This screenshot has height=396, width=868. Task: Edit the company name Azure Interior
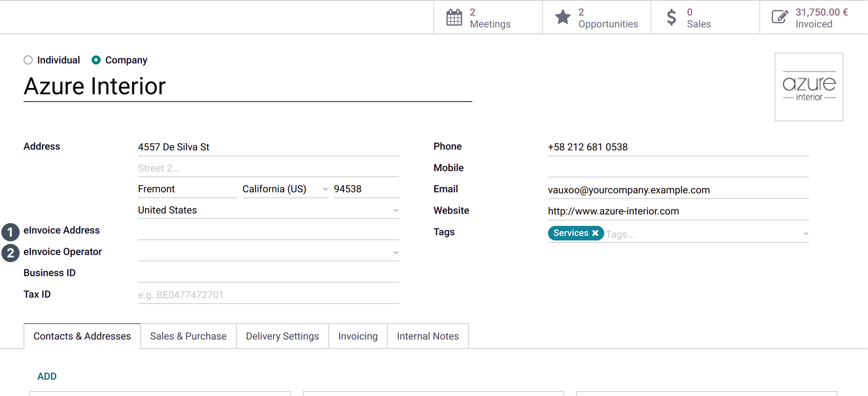(248, 86)
